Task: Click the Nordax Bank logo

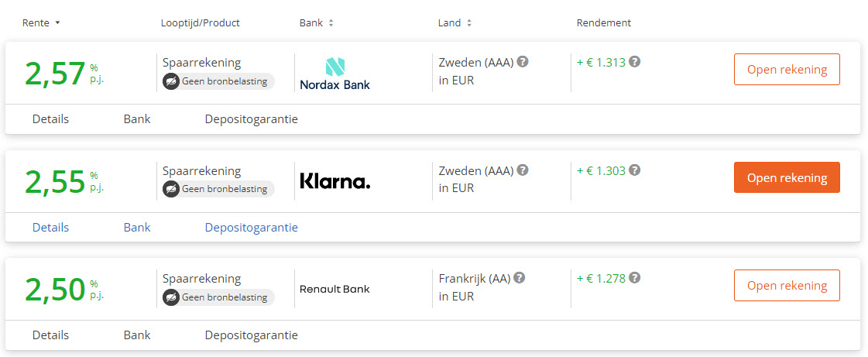Action: tap(335, 74)
